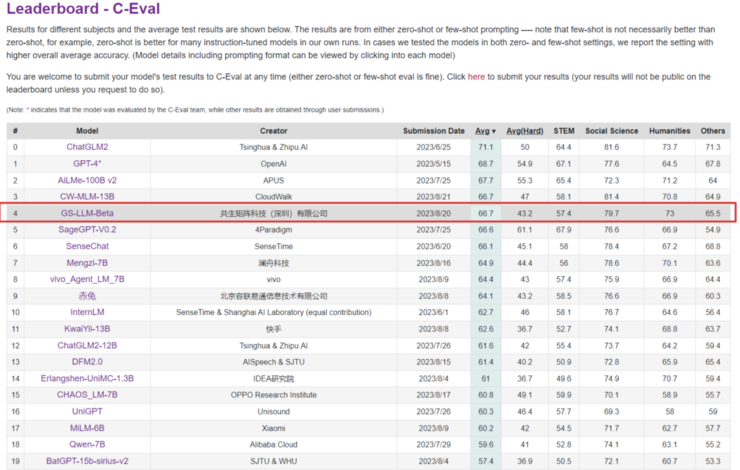The image size is (740, 470).
Task: Click the Submission Date column header
Action: point(434,131)
